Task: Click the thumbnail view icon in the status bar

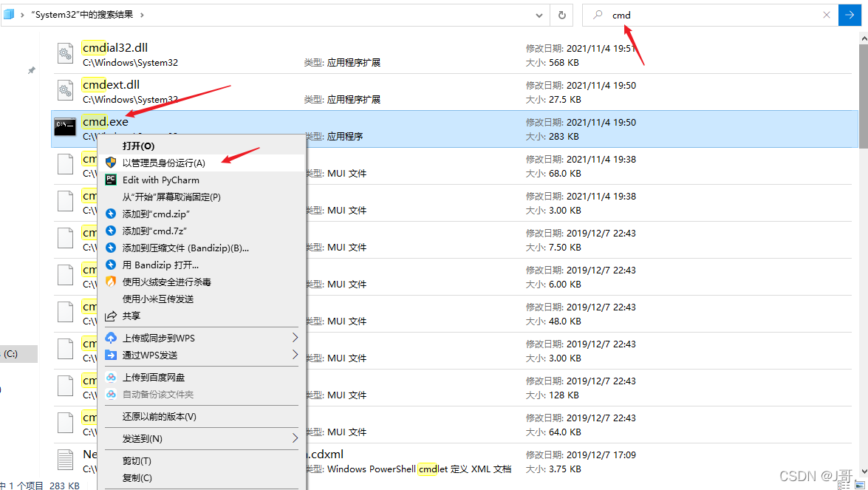Action: [860, 486]
